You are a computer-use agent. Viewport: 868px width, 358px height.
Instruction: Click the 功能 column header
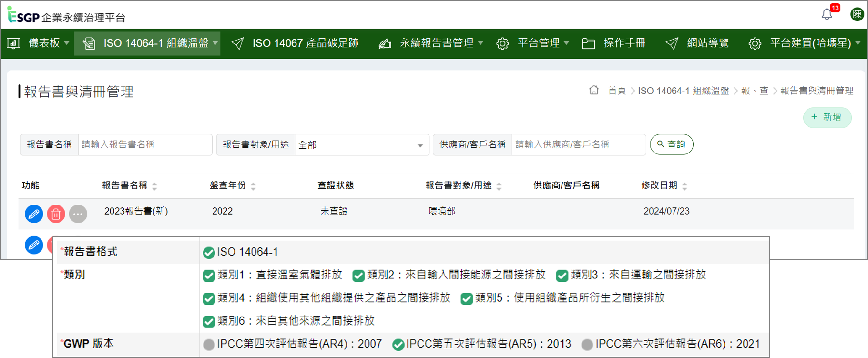pyautogui.click(x=31, y=185)
